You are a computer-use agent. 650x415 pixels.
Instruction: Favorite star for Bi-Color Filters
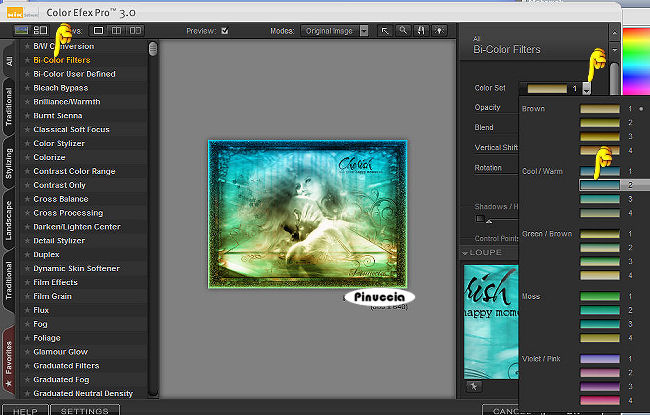coord(27,60)
